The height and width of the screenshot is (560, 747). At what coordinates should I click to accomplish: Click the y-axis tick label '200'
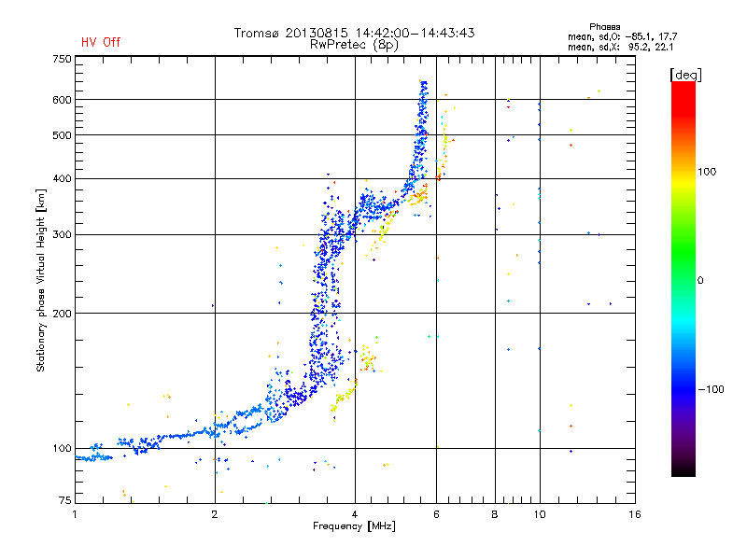[x=62, y=314]
